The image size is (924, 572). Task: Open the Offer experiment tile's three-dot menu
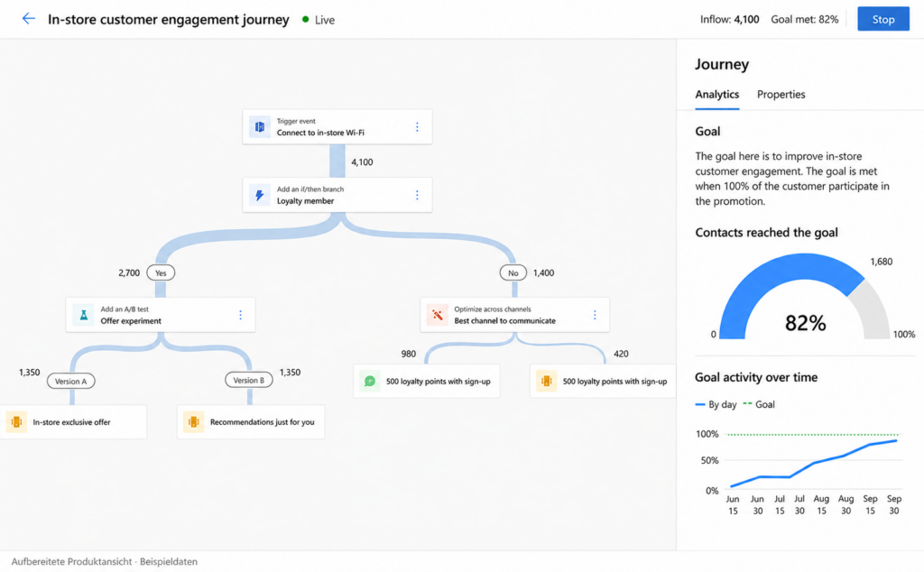240,315
